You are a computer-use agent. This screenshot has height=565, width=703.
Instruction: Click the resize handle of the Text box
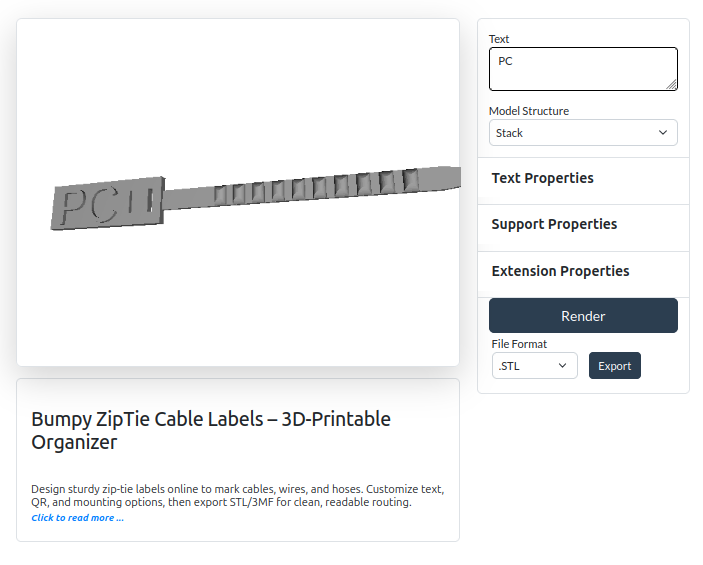tap(671, 84)
